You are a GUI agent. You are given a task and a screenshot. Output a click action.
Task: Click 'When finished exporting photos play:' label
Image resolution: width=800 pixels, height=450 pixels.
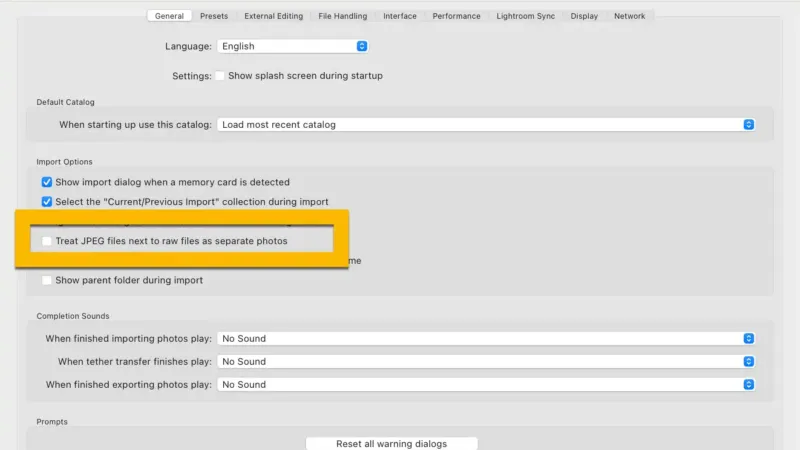129,384
